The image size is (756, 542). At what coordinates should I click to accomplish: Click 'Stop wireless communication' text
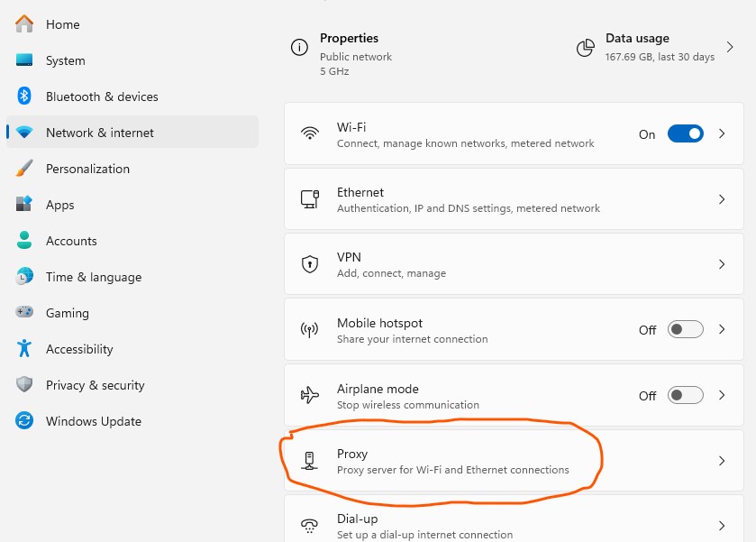pos(408,404)
